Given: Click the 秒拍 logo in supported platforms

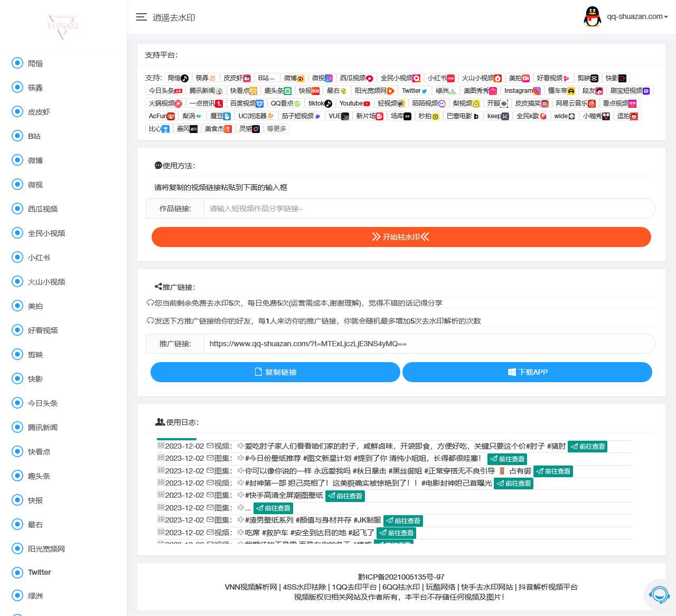Looking at the screenshot, I should (435, 116).
